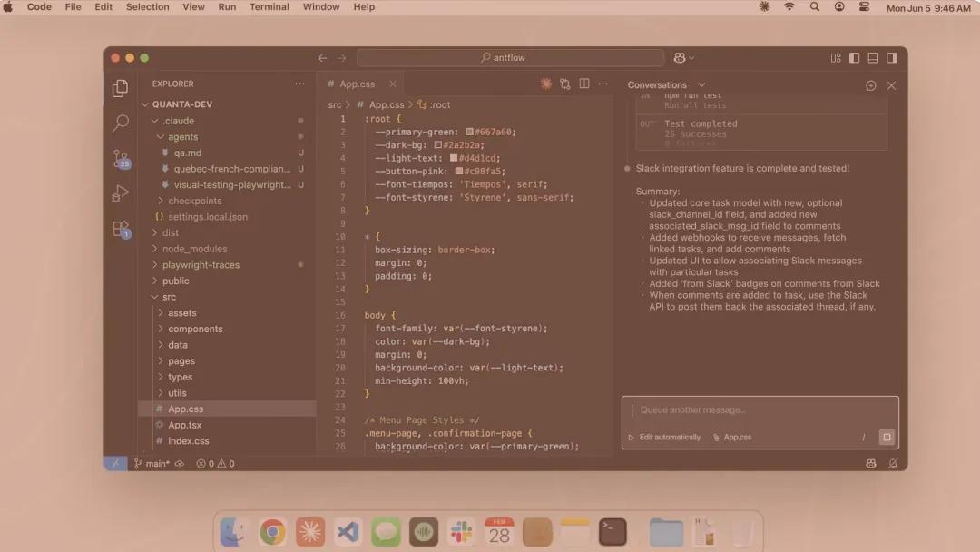Click the Claude spark icon in editor toolbar
The width and height of the screenshot is (980, 552).
click(x=545, y=84)
